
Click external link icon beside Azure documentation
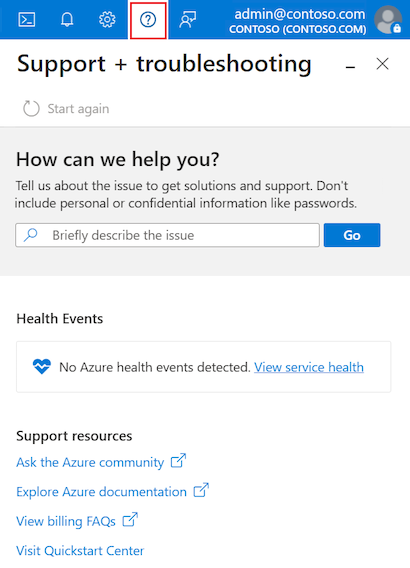tap(201, 490)
